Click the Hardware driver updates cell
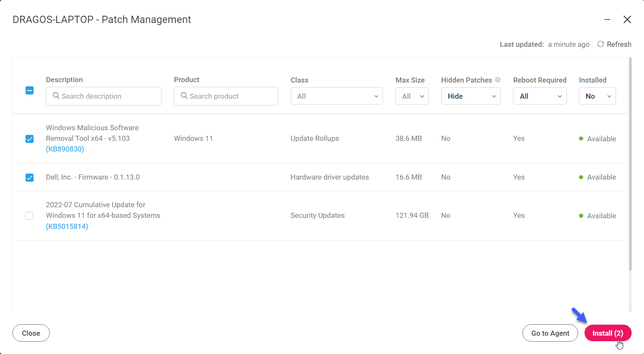The height and width of the screenshot is (354, 644). (329, 177)
